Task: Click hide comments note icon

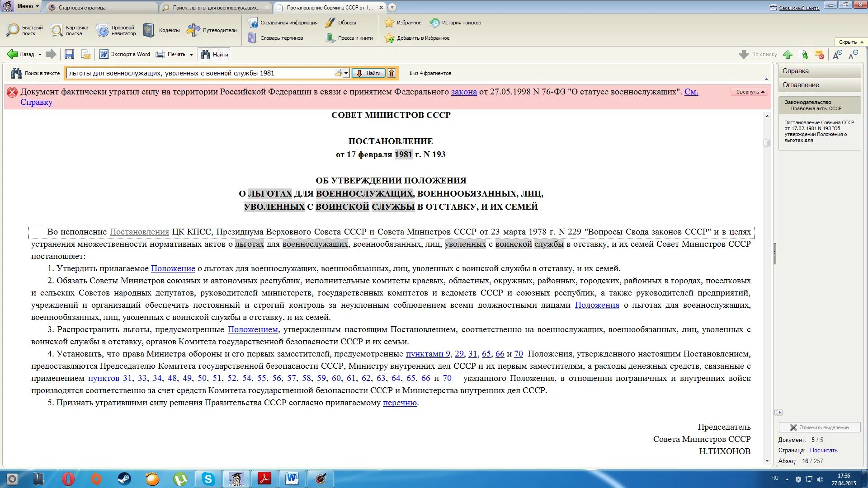Action: 819,55
